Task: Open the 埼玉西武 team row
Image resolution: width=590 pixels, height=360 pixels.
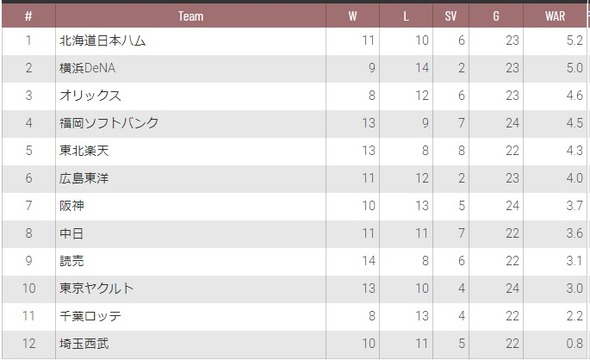Action: (294, 343)
